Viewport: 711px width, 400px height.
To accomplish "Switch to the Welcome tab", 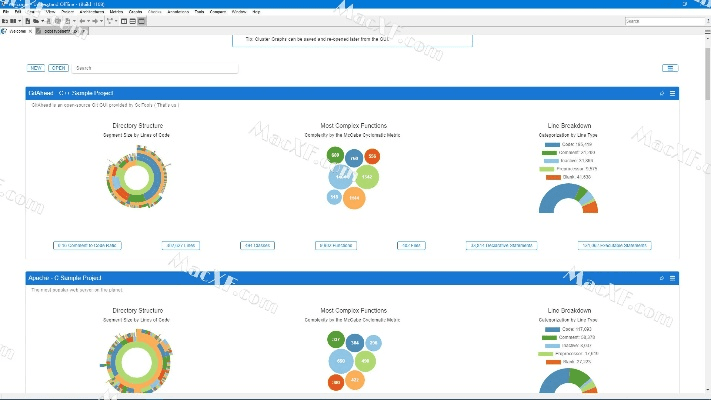I will (x=18, y=31).
